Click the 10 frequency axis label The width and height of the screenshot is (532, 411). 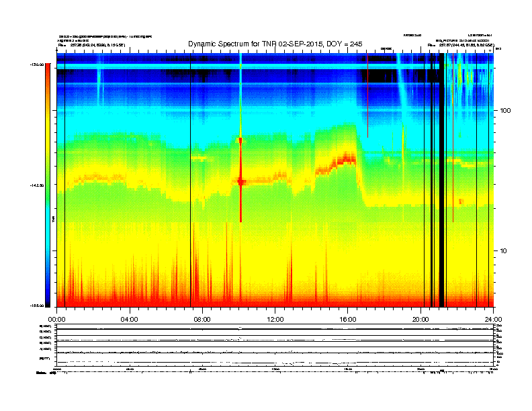pos(504,251)
